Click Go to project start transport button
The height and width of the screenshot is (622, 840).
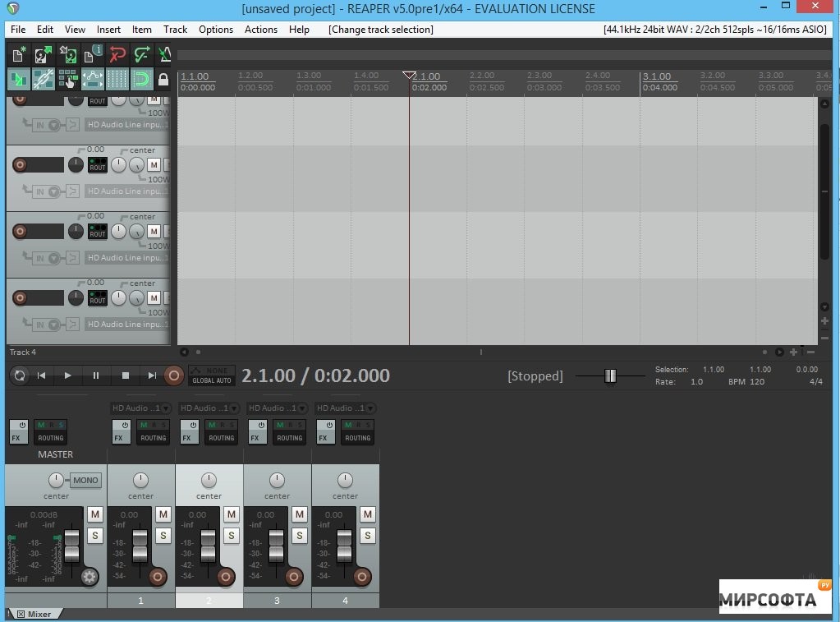pos(41,376)
